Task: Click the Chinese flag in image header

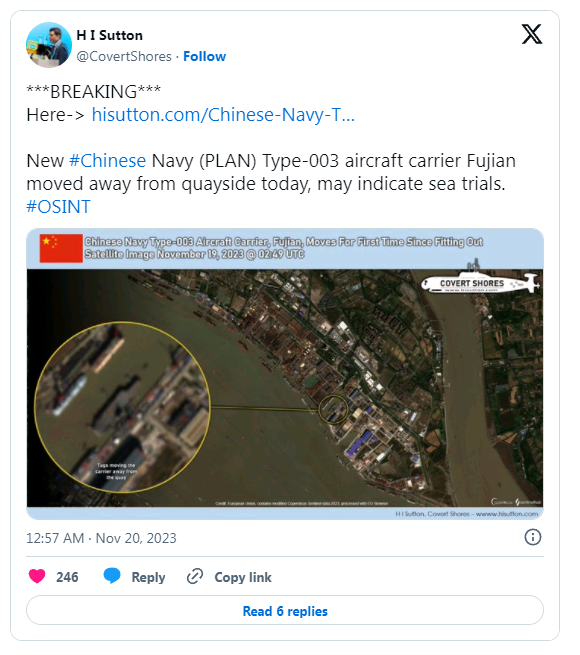Action: point(61,248)
